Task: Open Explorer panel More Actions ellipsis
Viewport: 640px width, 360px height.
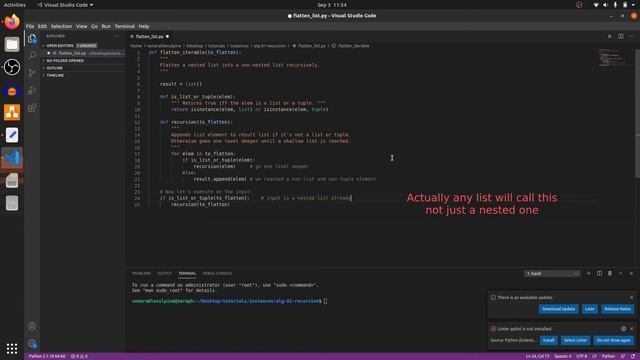Action: pos(116,36)
